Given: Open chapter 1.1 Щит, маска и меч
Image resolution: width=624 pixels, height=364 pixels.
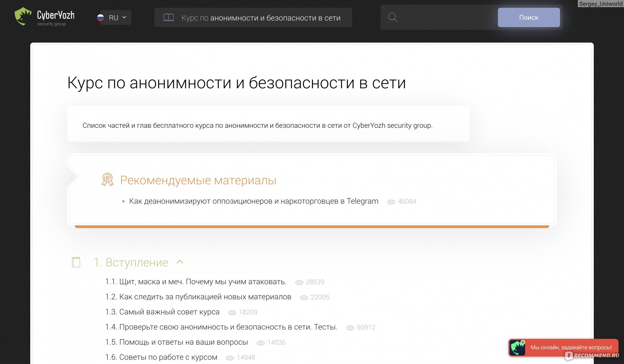Looking at the screenshot, I should click(x=196, y=282).
